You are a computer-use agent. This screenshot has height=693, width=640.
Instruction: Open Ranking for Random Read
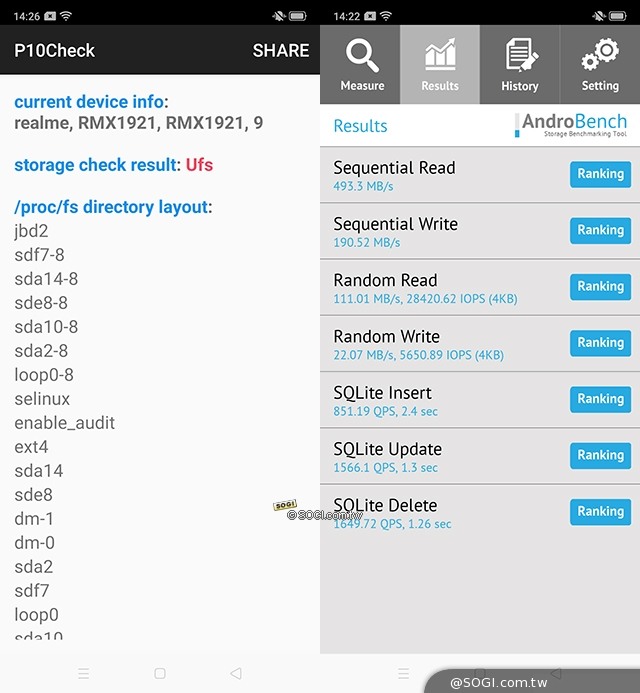click(x=600, y=287)
